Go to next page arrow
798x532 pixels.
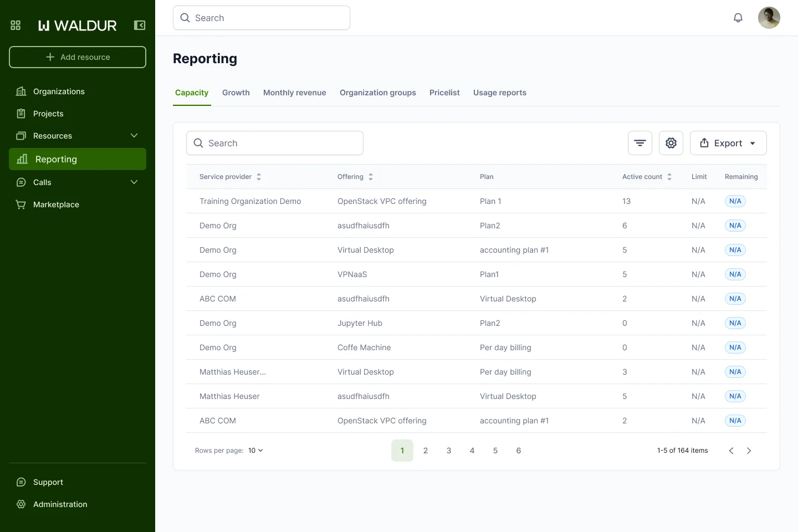[x=749, y=451]
